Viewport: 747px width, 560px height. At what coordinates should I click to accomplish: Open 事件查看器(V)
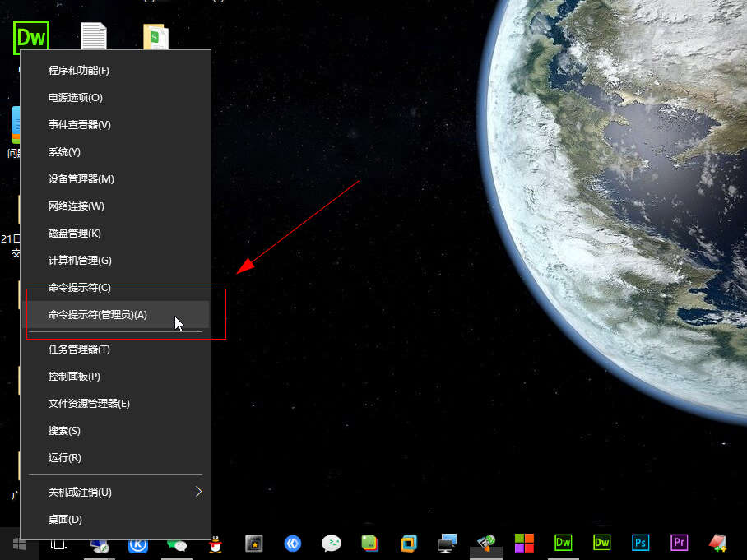tap(115, 125)
